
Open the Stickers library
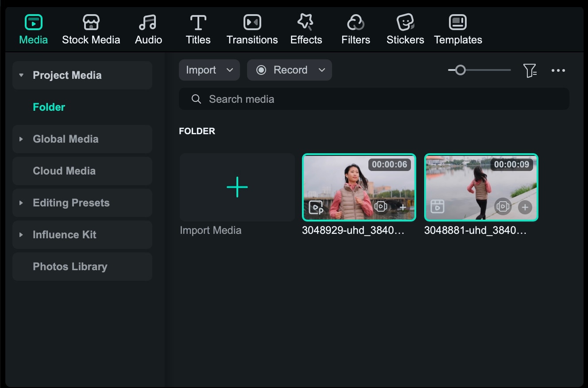tap(405, 29)
